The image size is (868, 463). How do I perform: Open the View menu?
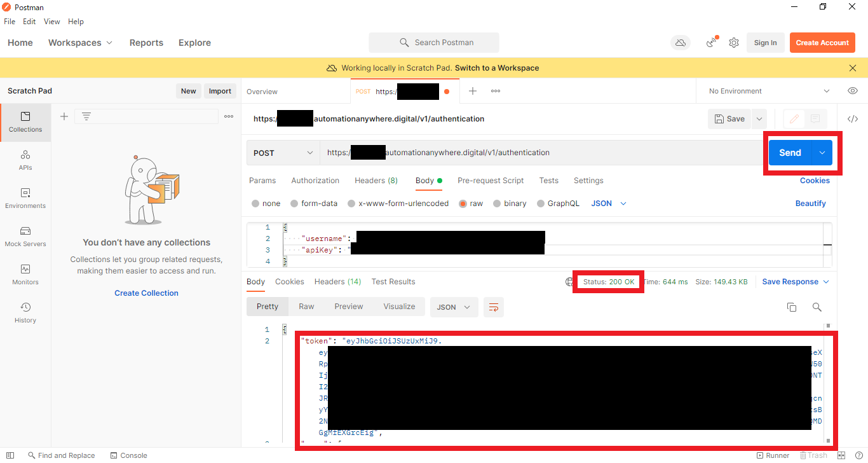tap(51, 22)
